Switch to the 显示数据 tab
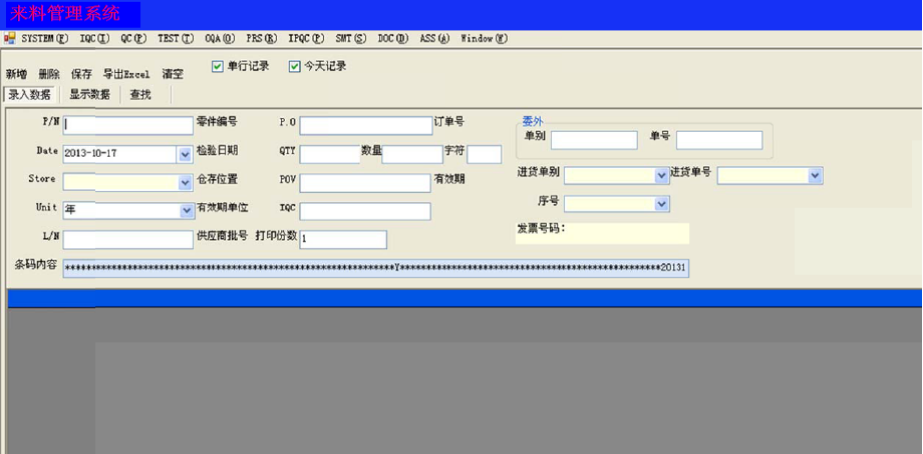 [89, 94]
